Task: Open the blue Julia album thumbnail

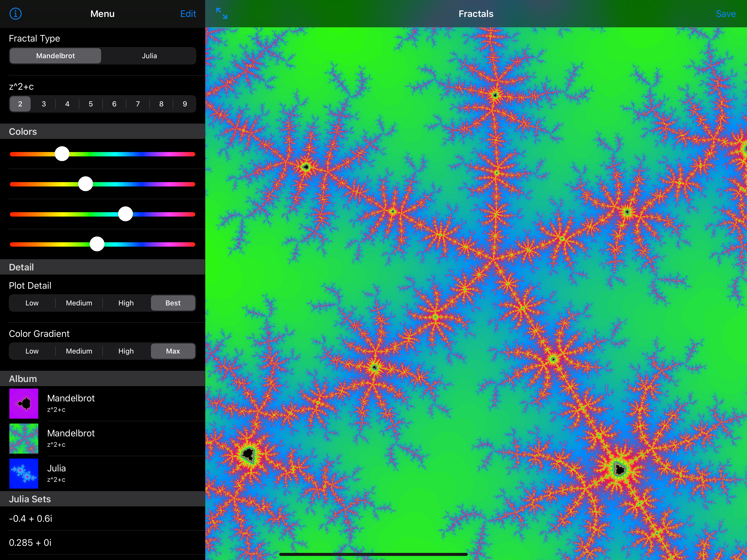Action: (24, 473)
